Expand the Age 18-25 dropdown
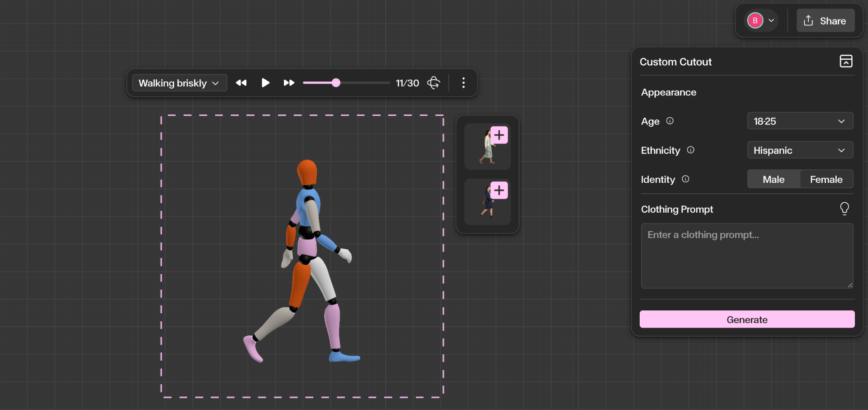This screenshot has height=410, width=868. pos(800,121)
